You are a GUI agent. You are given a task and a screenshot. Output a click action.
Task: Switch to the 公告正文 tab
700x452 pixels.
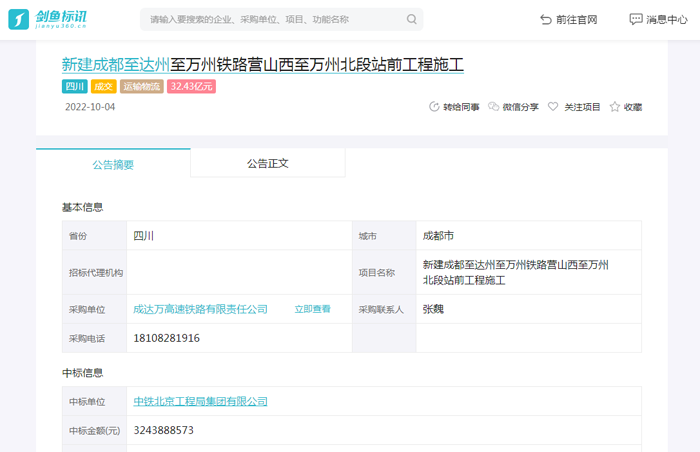click(x=267, y=163)
